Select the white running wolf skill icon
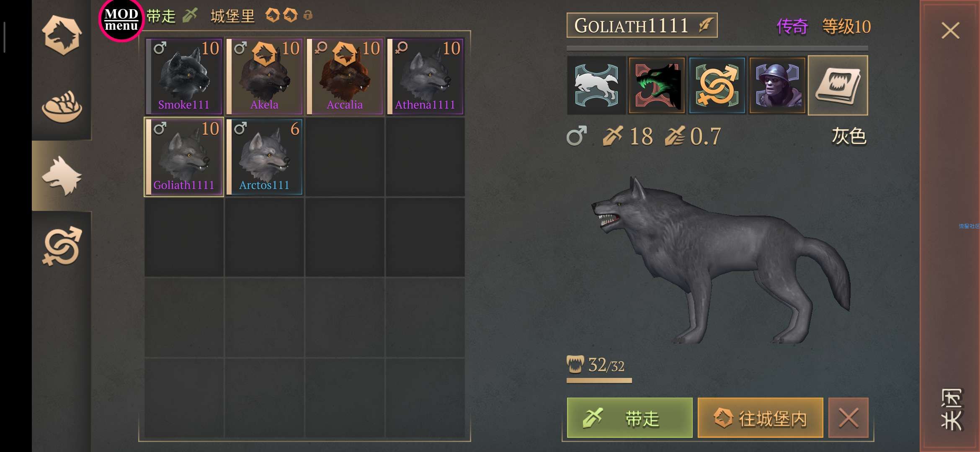980x452 pixels. click(x=596, y=85)
